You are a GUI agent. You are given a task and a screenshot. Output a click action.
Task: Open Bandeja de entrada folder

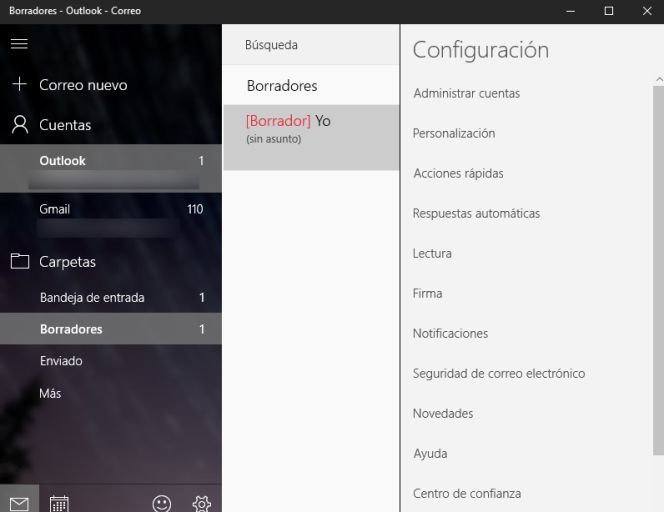click(111, 297)
